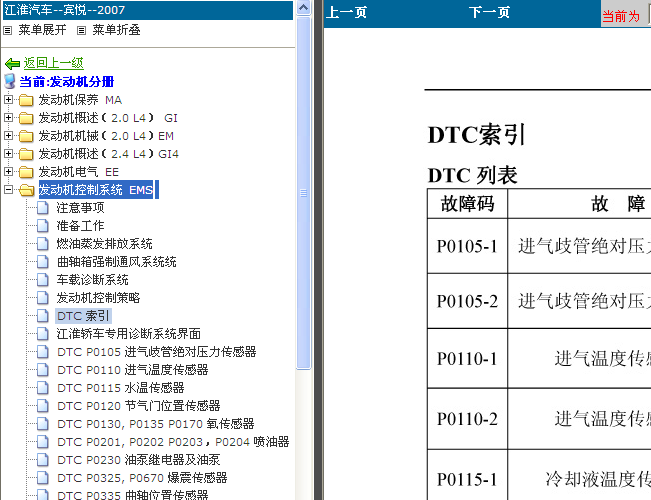Screen dimensions: 651x500
Task: Click the P0110-1 fault code cell
Action: tap(467, 358)
